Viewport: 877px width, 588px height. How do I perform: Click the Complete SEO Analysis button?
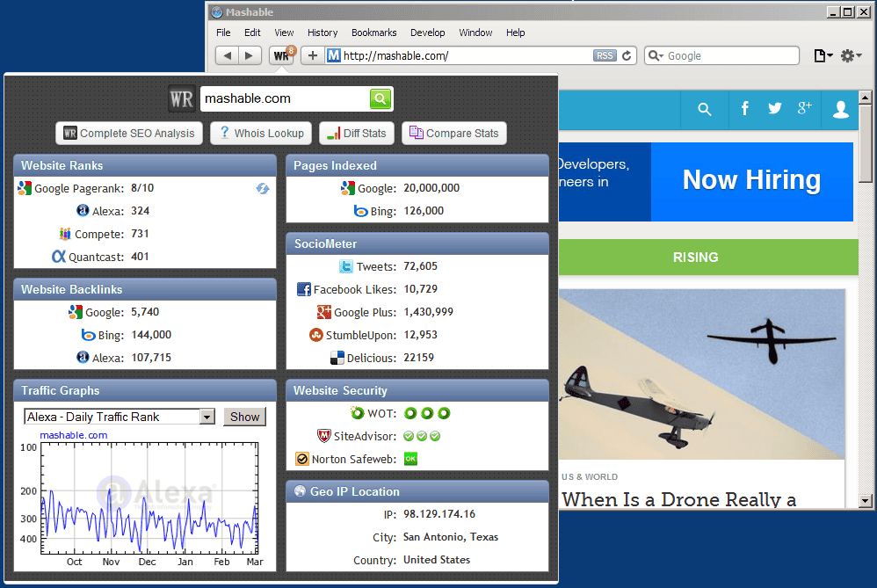pyautogui.click(x=129, y=133)
